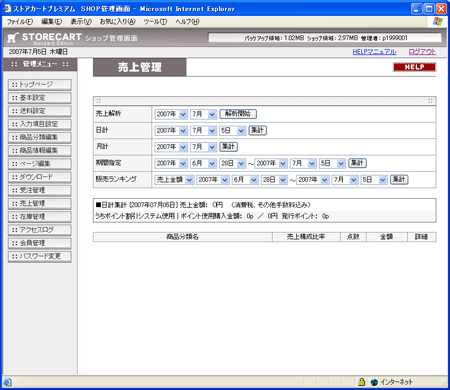
Task: Open the 表示(V) menu
Action: coord(81,22)
